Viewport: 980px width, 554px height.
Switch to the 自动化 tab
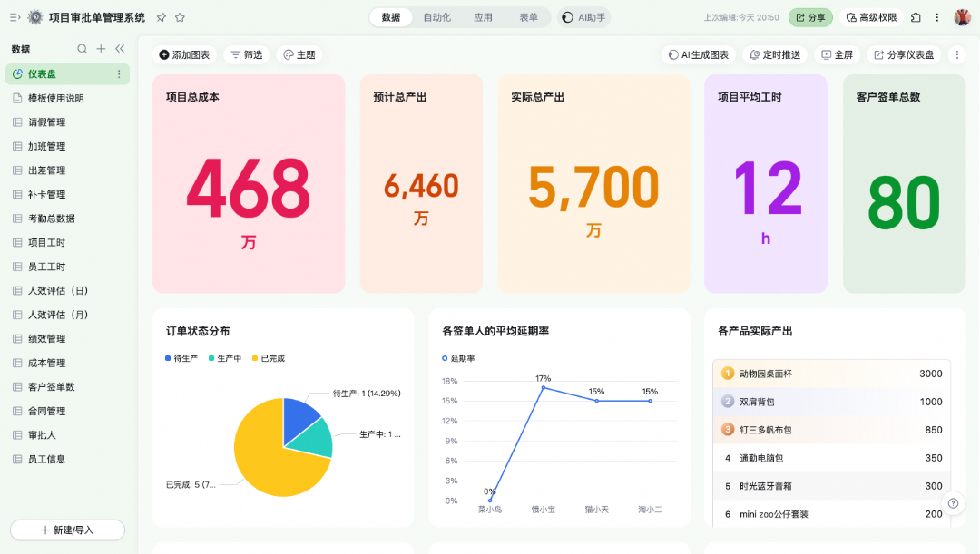[x=436, y=17]
